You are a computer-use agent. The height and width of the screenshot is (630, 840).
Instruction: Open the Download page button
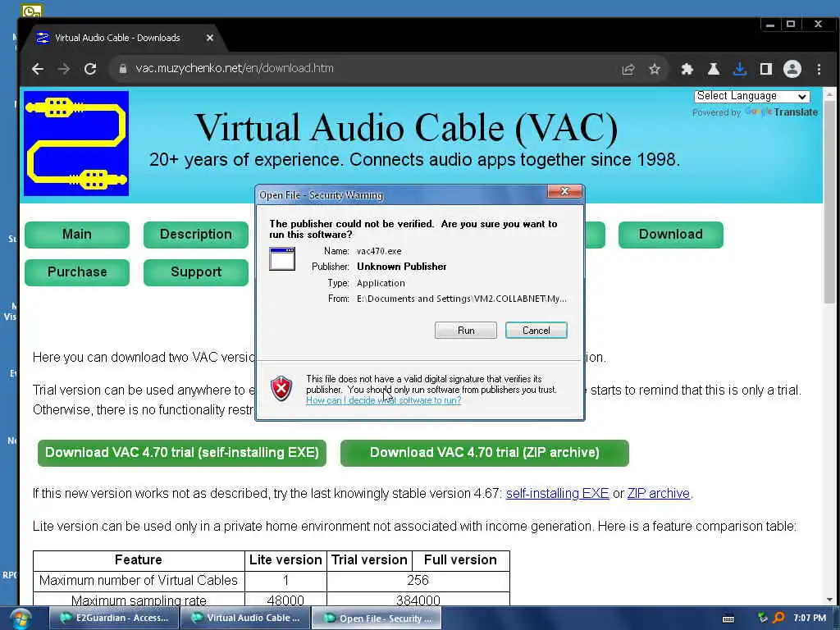point(671,235)
